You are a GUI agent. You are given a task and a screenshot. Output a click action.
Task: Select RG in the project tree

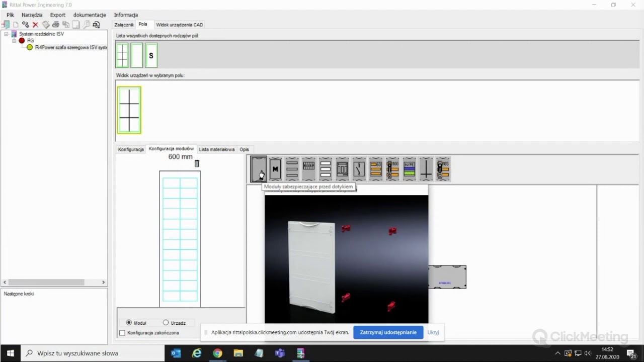coord(31,41)
